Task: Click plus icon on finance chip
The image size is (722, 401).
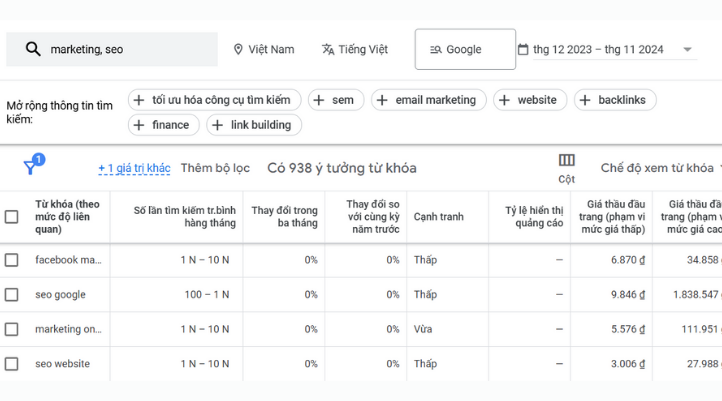Action: [139, 125]
